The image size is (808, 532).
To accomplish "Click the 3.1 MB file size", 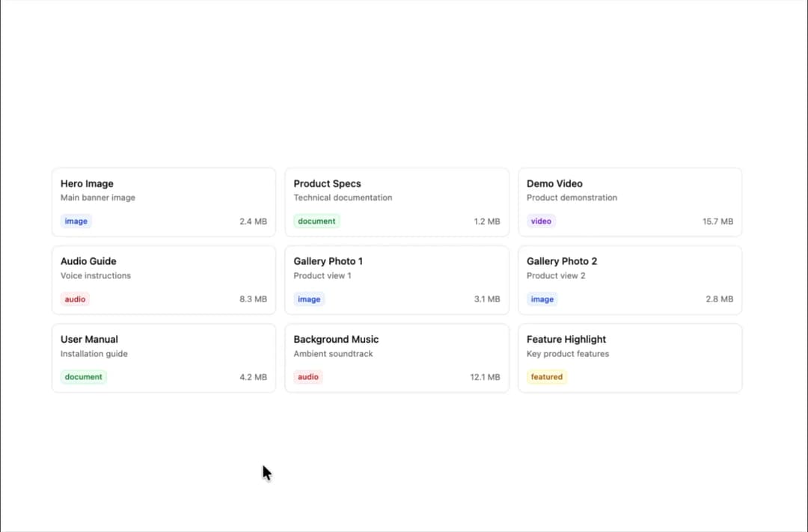I will coord(487,299).
